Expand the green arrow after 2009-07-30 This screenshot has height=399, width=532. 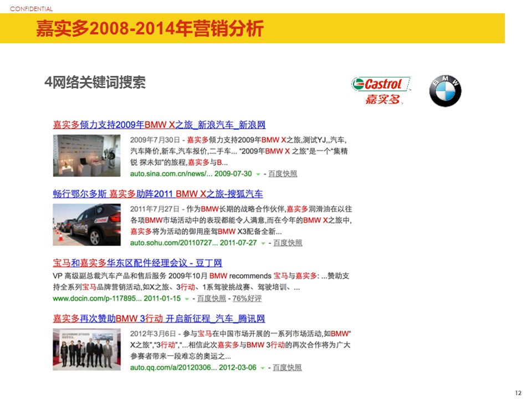pos(258,175)
